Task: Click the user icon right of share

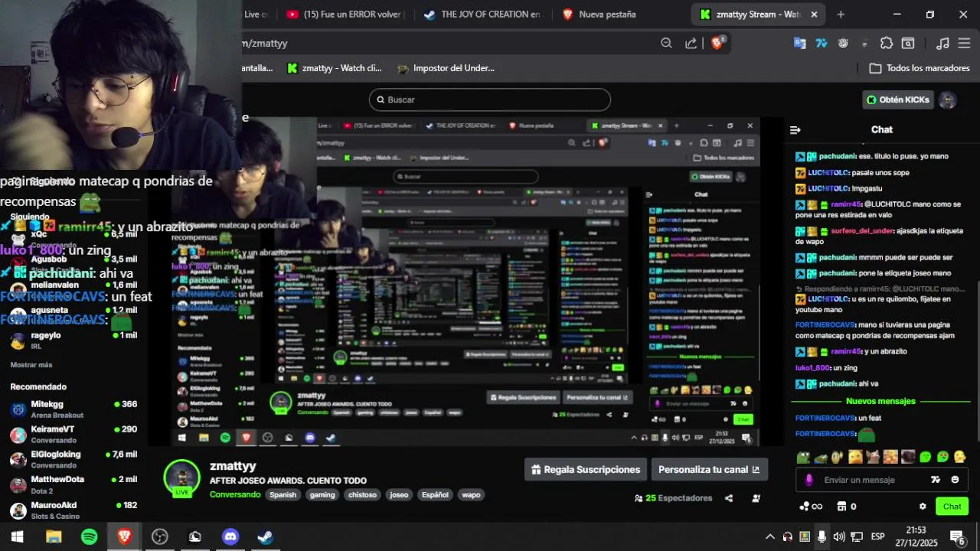Action: (x=756, y=498)
